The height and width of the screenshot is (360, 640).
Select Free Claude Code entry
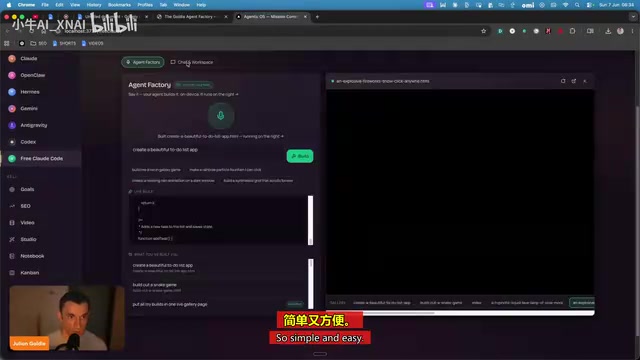tap(41, 158)
